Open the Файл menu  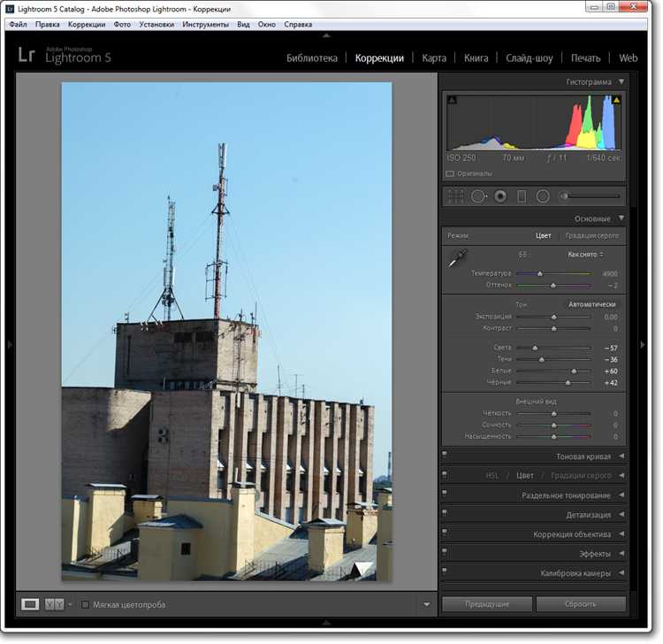tap(19, 24)
